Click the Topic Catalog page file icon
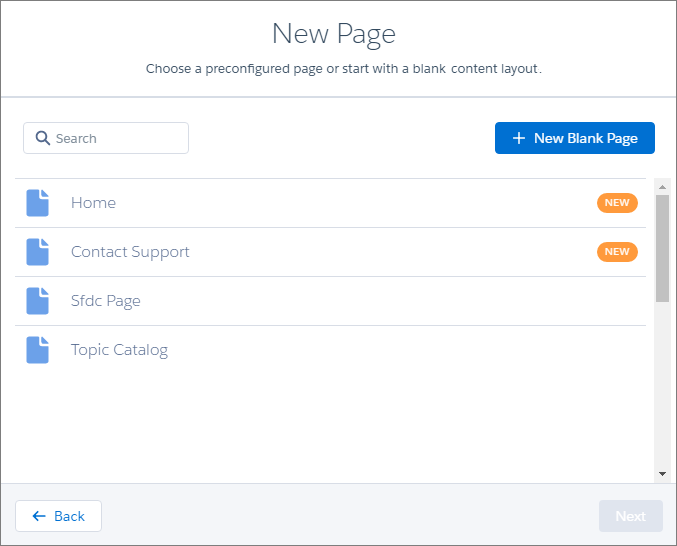Viewport: 677px width, 546px height. pyautogui.click(x=38, y=350)
